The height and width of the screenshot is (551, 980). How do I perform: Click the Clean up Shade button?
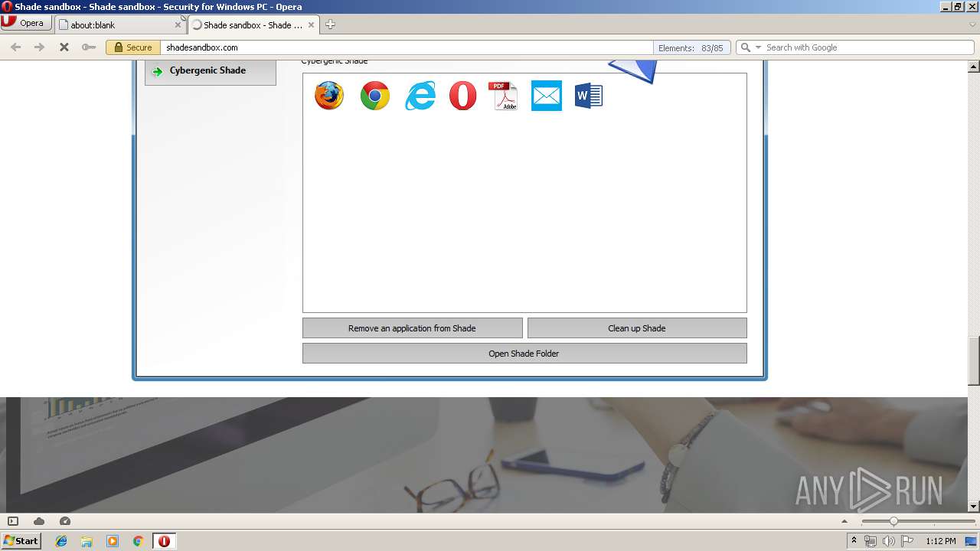point(637,328)
